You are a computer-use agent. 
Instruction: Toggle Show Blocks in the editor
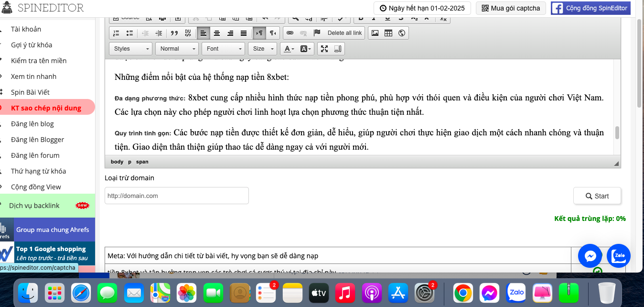point(338,49)
